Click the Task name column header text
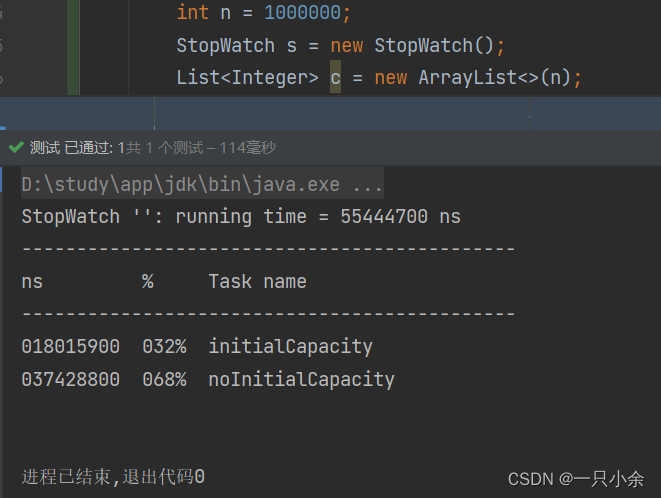Image resolution: width=661 pixels, height=498 pixels. pyautogui.click(x=257, y=282)
